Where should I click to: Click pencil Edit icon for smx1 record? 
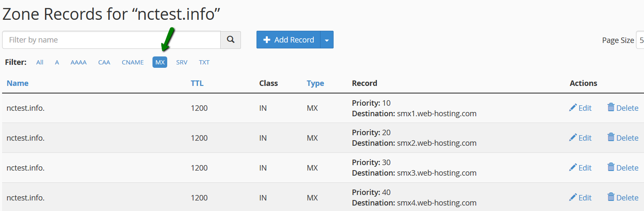point(573,108)
